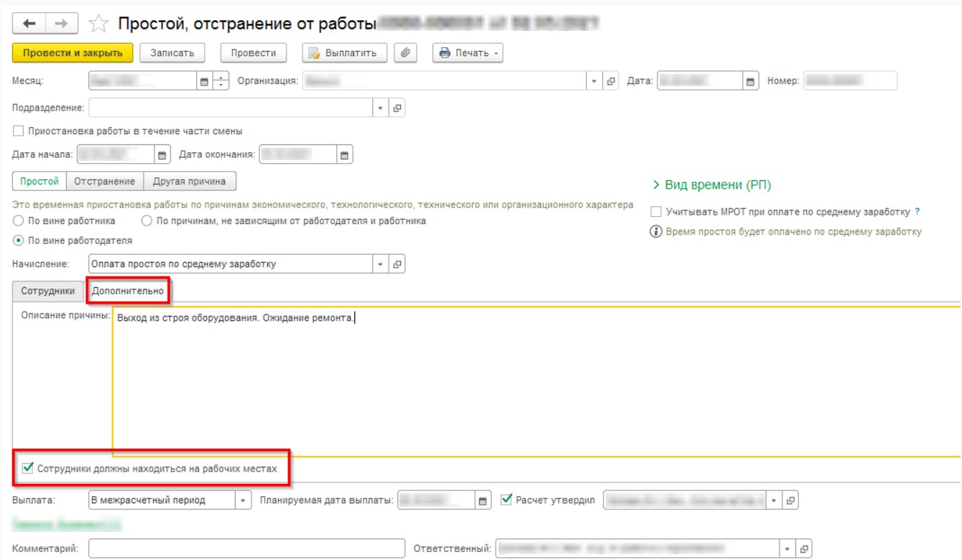Viewport: 962px width, 560px height.
Task: Toggle the Расчет утвердил checkbox
Action: pos(507,500)
